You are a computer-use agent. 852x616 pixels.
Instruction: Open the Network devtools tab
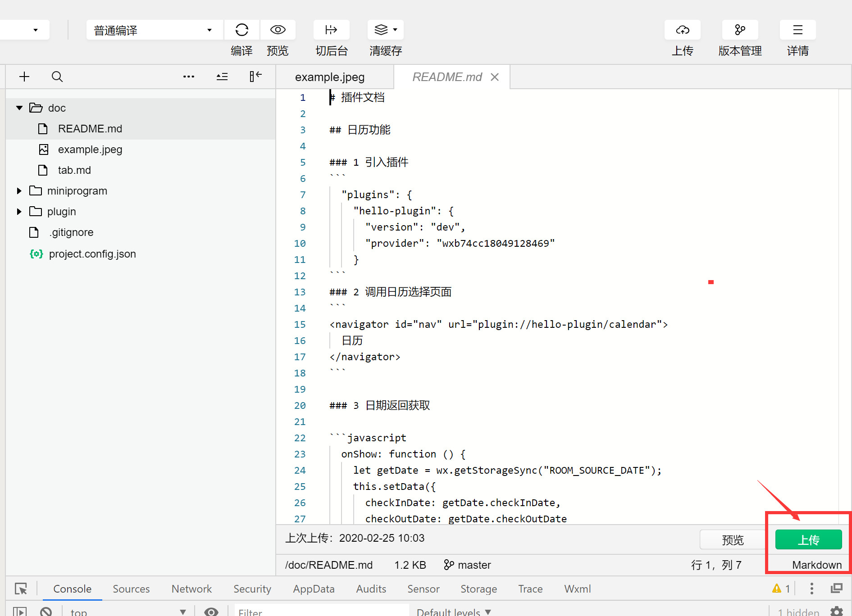click(x=191, y=589)
